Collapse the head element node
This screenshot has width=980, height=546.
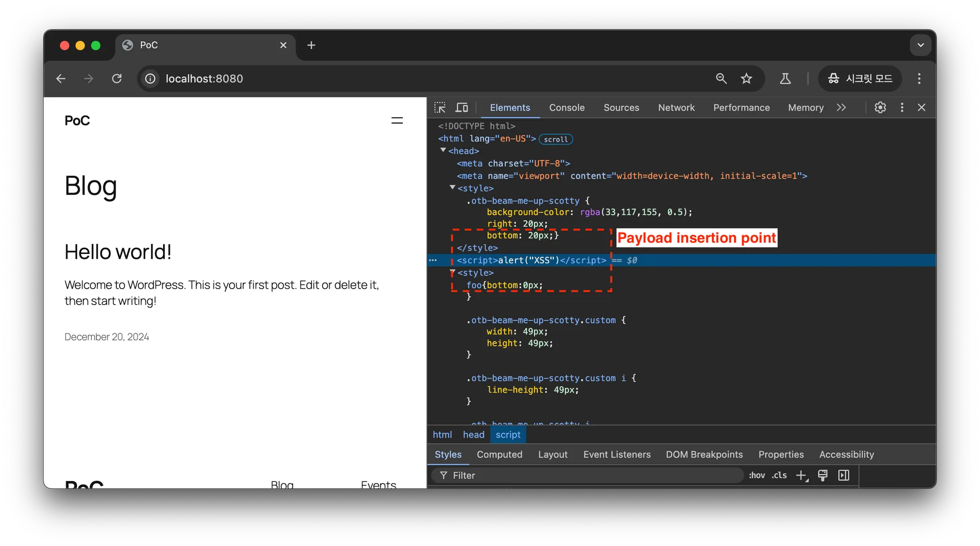coord(443,151)
